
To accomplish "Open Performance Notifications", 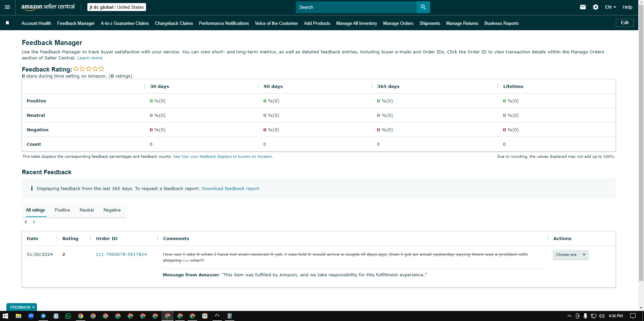I will (224, 23).
